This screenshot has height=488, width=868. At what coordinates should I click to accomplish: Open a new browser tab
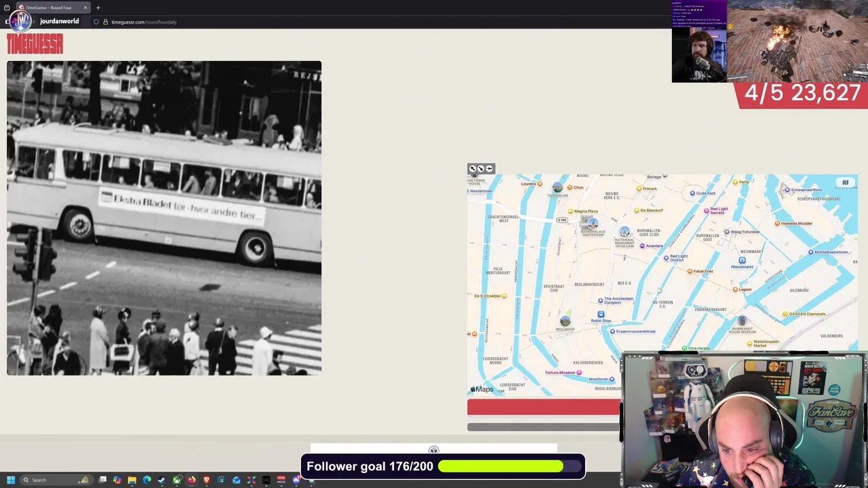coord(98,7)
